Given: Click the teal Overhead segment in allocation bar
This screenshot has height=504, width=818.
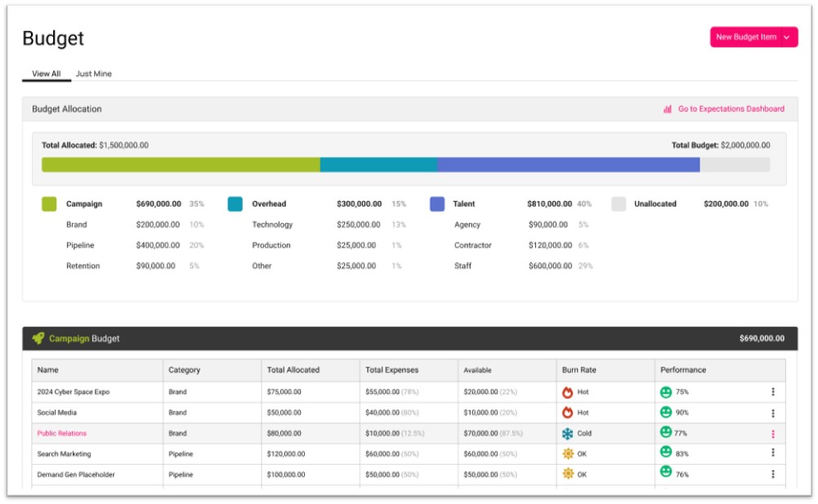Looking at the screenshot, I should pyautogui.click(x=378, y=165).
